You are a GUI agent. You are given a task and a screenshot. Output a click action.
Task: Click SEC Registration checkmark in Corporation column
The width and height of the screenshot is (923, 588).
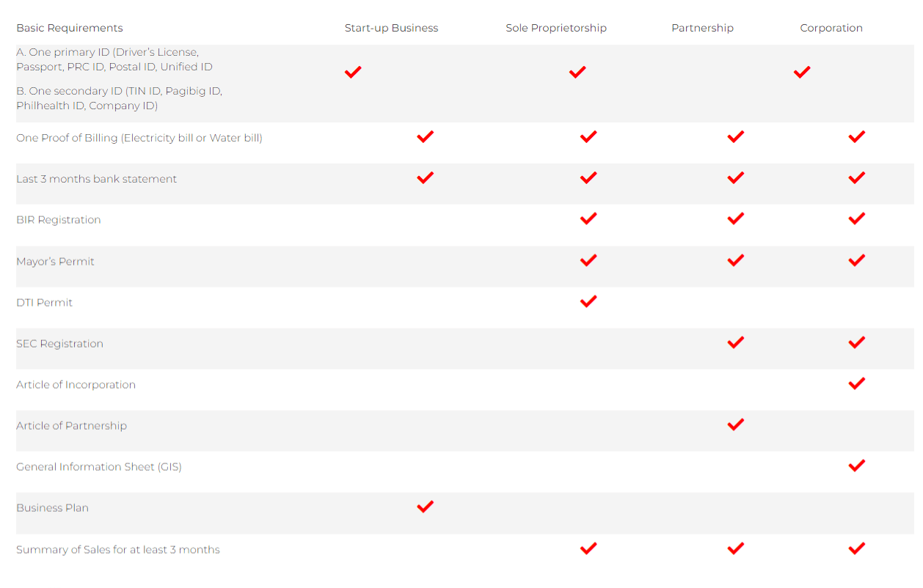[x=857, y=342]
